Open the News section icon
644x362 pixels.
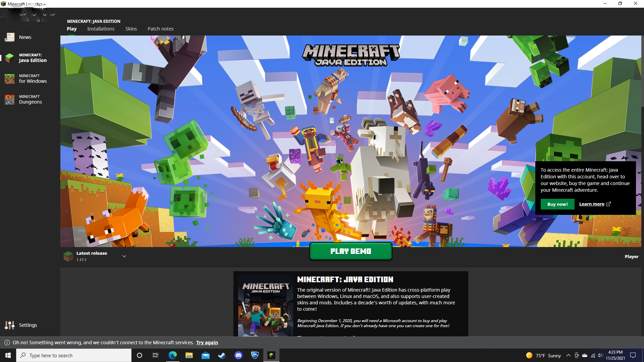tap(10, 37)
